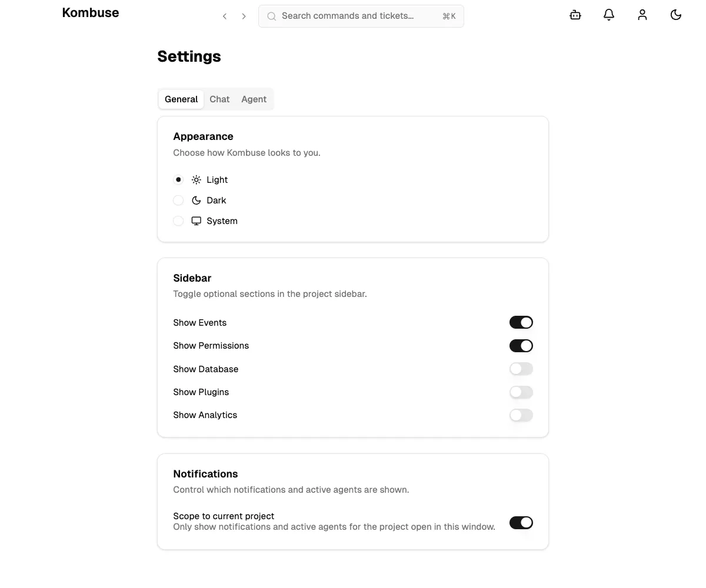This screenshot has width=706, height=588.
Task: Click the Kombuse logo
Action: click(x=91, y=12)
